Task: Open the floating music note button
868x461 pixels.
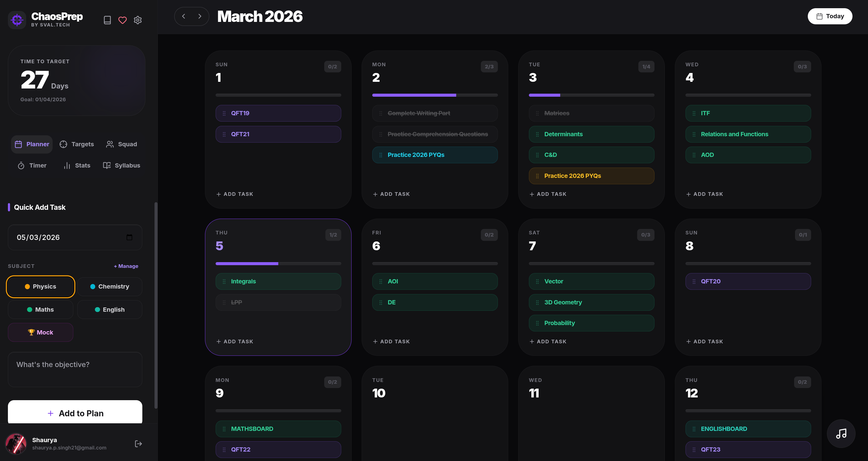Action: [841, 434]
